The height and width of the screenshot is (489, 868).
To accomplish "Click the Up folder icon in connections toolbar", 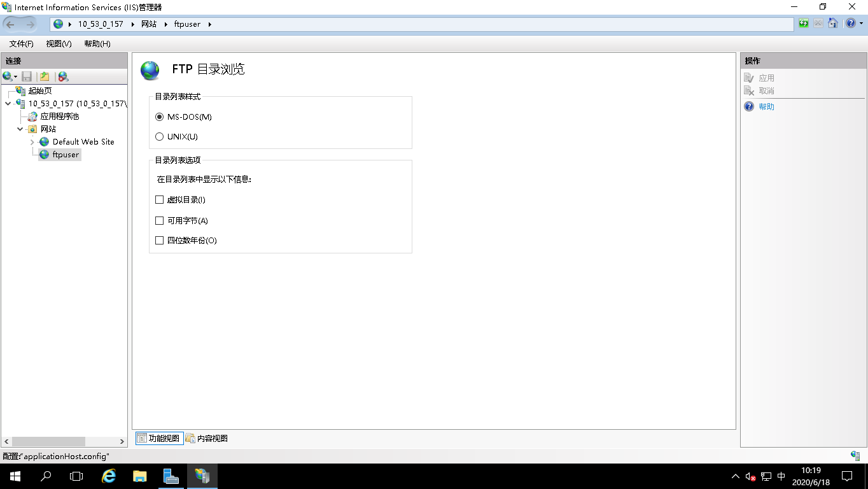I will 45,76.
